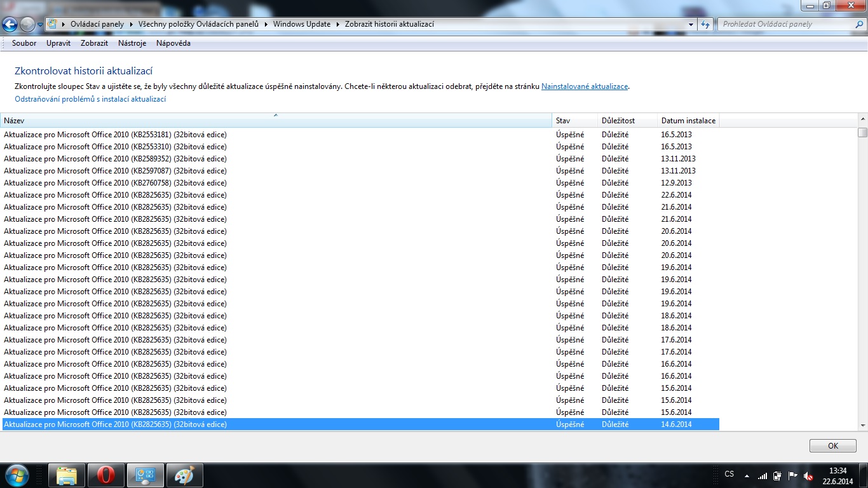Open the Soubor menu

tap(24, 43)
